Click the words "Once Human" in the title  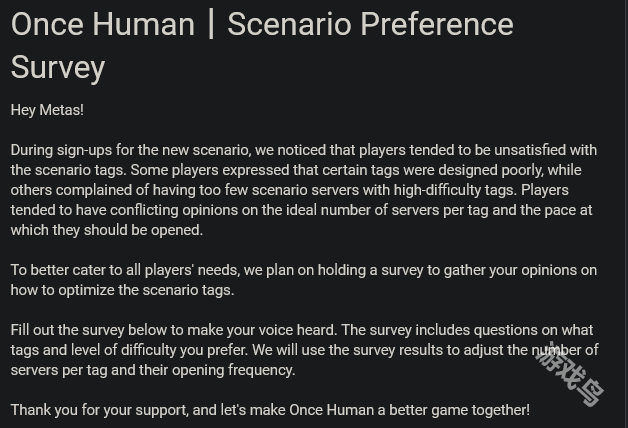(103, 25)
